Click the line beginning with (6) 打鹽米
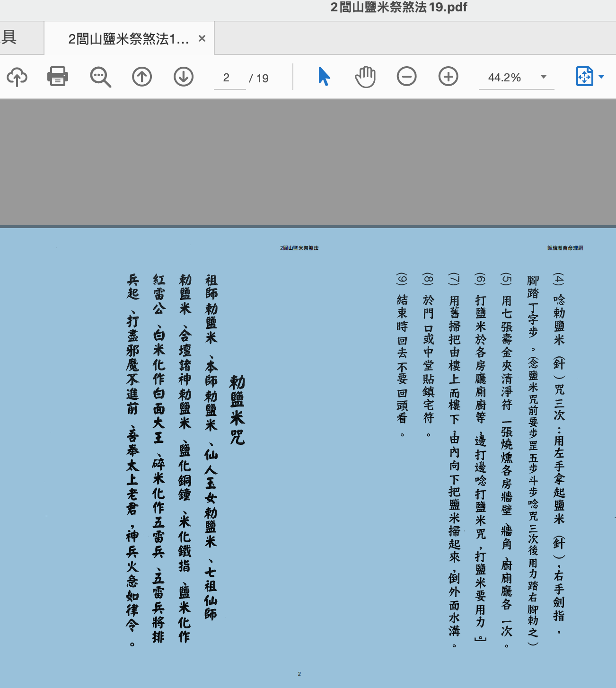Viewport: 616px width, 688px height. coord(481,457)
